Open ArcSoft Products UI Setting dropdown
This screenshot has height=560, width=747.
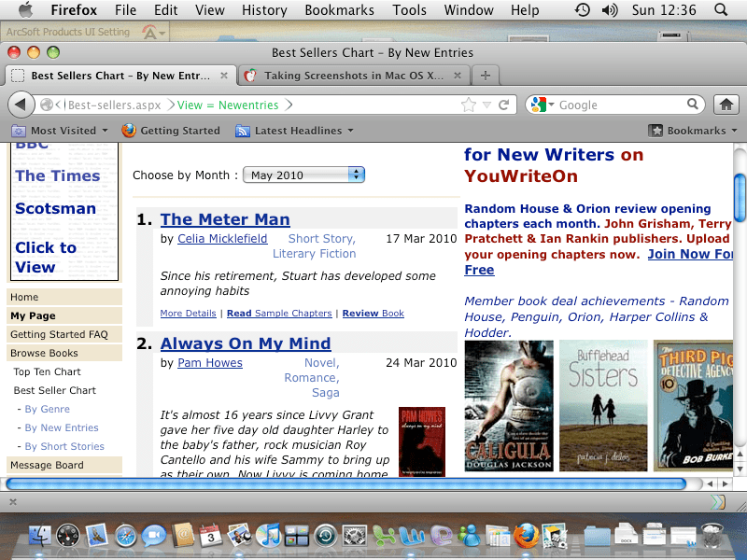(x=154, y=33)
